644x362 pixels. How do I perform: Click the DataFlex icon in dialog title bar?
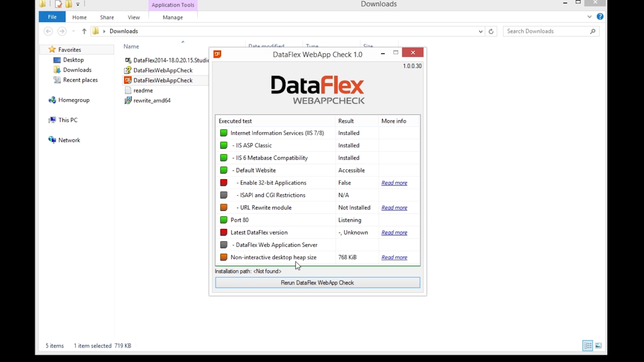[x=217, y=54]
